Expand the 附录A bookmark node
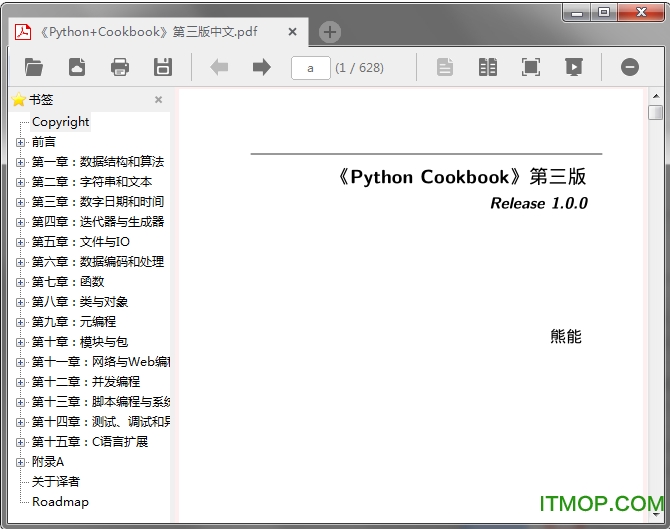670x529 pixels. pos(21,462)
